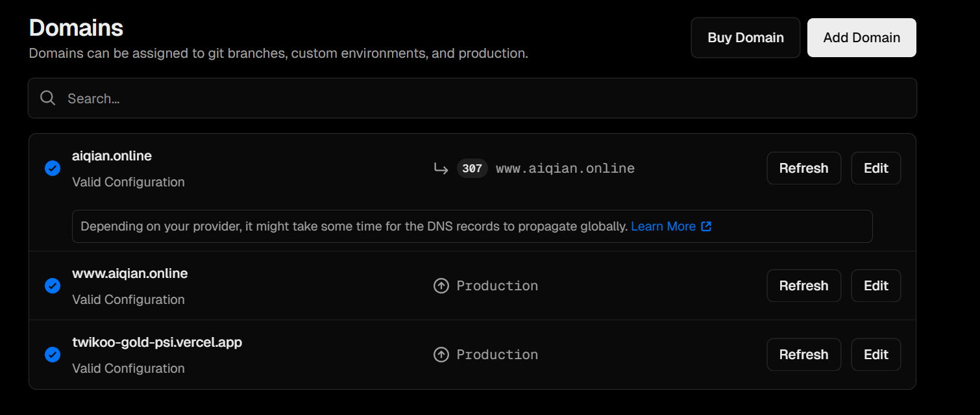Select the www.aiqian.online redirect target text
The width and height of the screenshot is (980, 415).
click(x=565, y=169)
